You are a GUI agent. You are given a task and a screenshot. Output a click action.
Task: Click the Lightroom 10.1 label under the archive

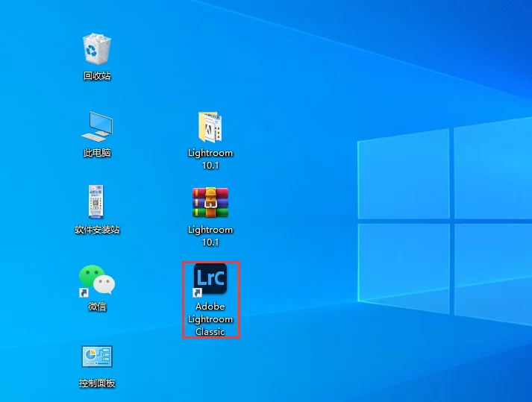[x=210, y=236]
